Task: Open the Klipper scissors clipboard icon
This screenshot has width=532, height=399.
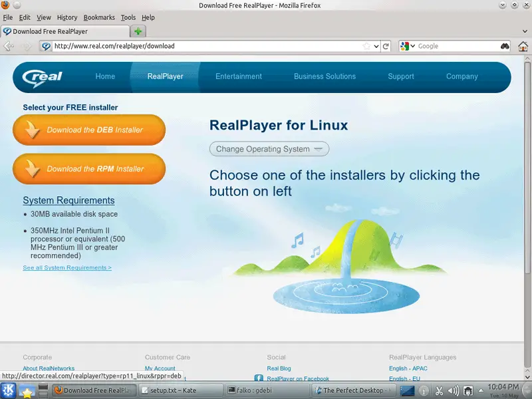Action: click(439, 391)
